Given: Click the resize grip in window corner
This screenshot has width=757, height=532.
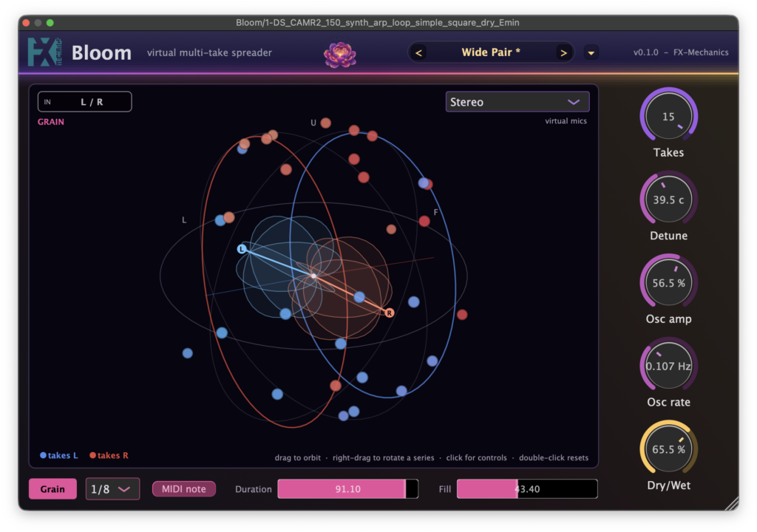Looking at the screenshot, I should (732, 503).
